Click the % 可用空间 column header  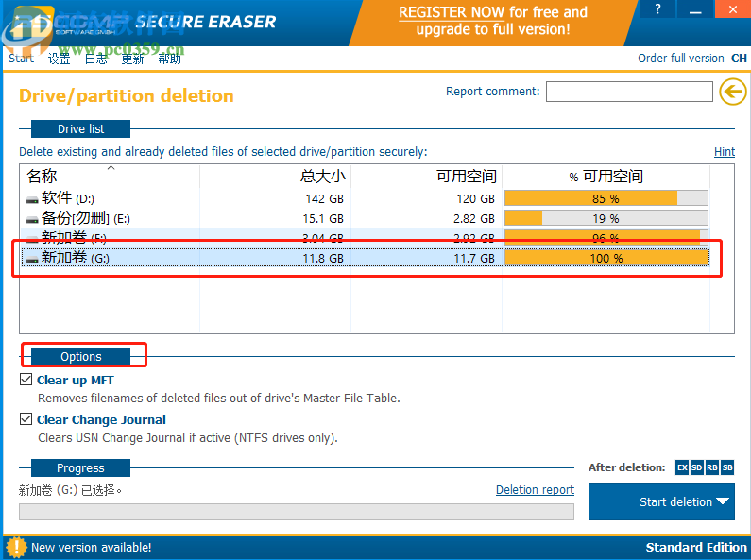click(x=606, y=177)
